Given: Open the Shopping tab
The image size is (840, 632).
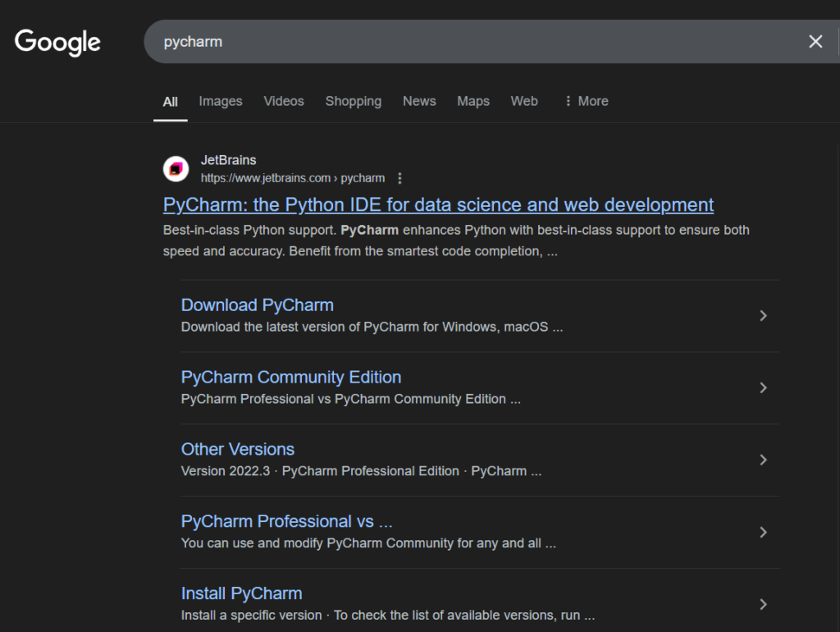Looking at the screenshot, I should click(354, 101).
